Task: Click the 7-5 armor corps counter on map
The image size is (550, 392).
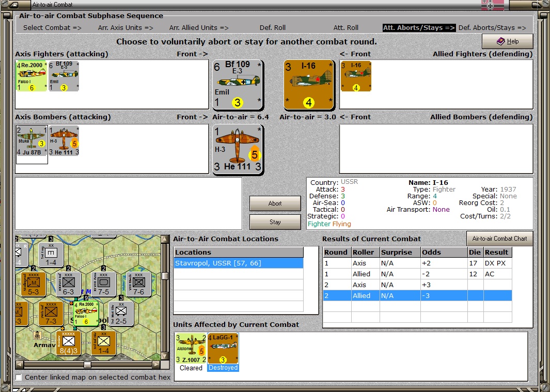Action: pyautogui.click(x=104, y=284)
